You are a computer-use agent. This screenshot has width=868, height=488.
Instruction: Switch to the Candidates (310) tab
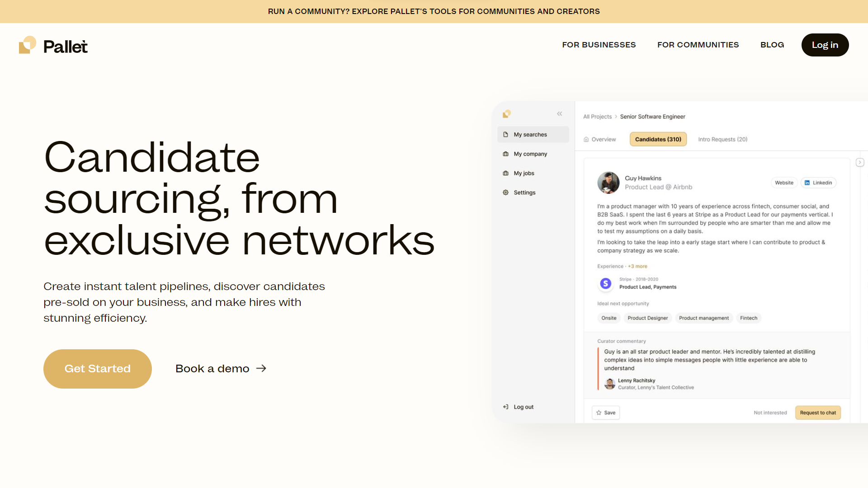tap(658, 139)
